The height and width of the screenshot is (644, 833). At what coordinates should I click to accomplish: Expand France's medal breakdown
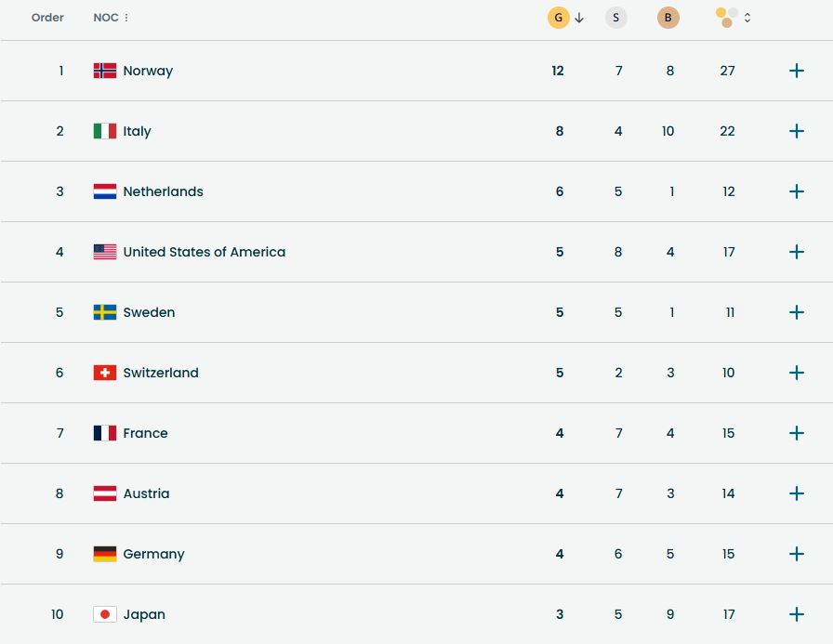796,433
